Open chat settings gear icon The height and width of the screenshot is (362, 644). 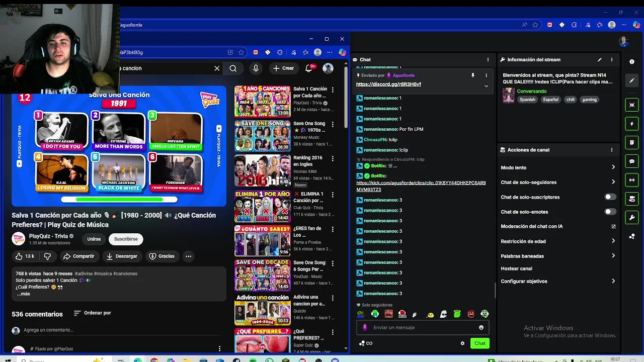pos(462,343)
